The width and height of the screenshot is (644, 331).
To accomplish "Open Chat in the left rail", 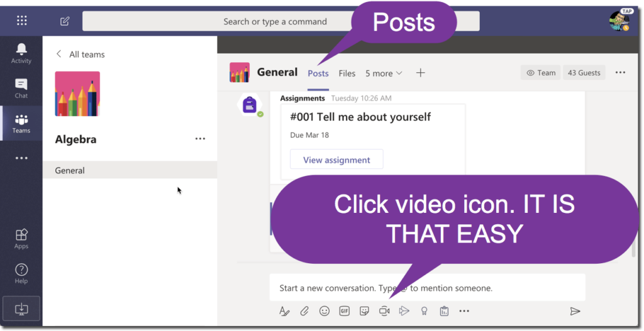I will (21, 89).
